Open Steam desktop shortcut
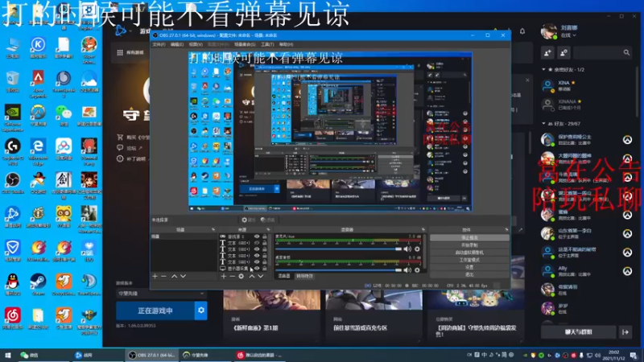The width and height of the screenshot is (644, 362). [38, 285]
